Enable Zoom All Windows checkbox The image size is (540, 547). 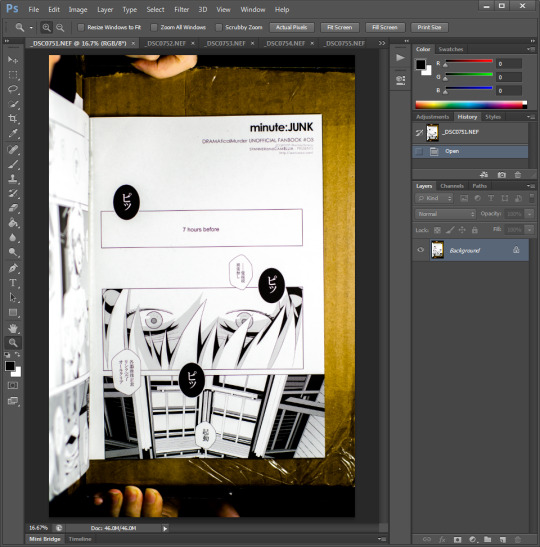[x=154, y=27]
